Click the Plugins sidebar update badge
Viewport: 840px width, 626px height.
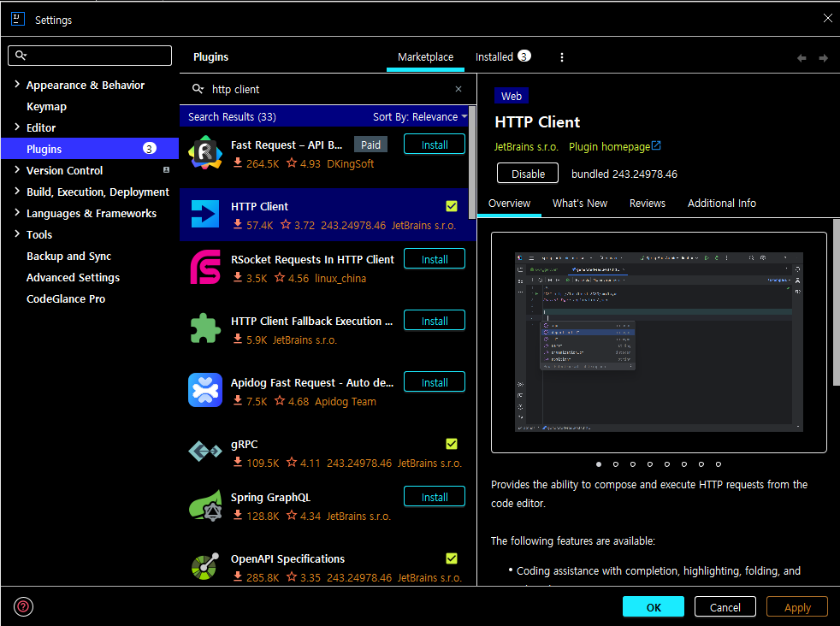tap(150, 148)
